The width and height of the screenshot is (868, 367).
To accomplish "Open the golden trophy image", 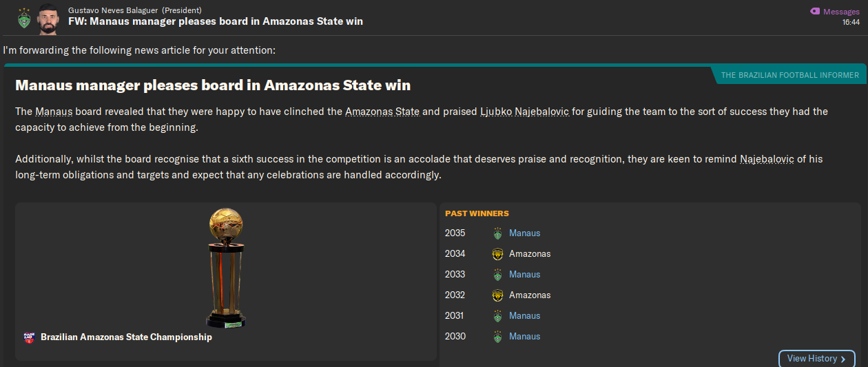I will [226, 268].
